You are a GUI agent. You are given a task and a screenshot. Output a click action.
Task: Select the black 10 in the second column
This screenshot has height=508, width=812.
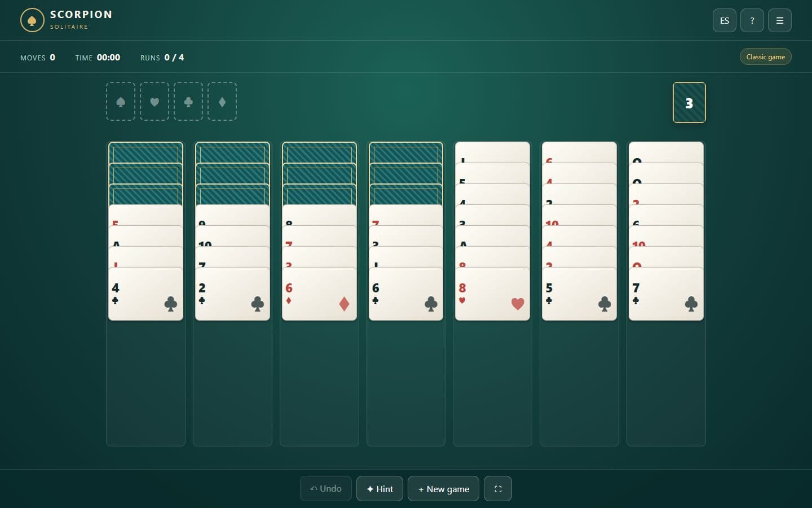click(x=232, y=237)
